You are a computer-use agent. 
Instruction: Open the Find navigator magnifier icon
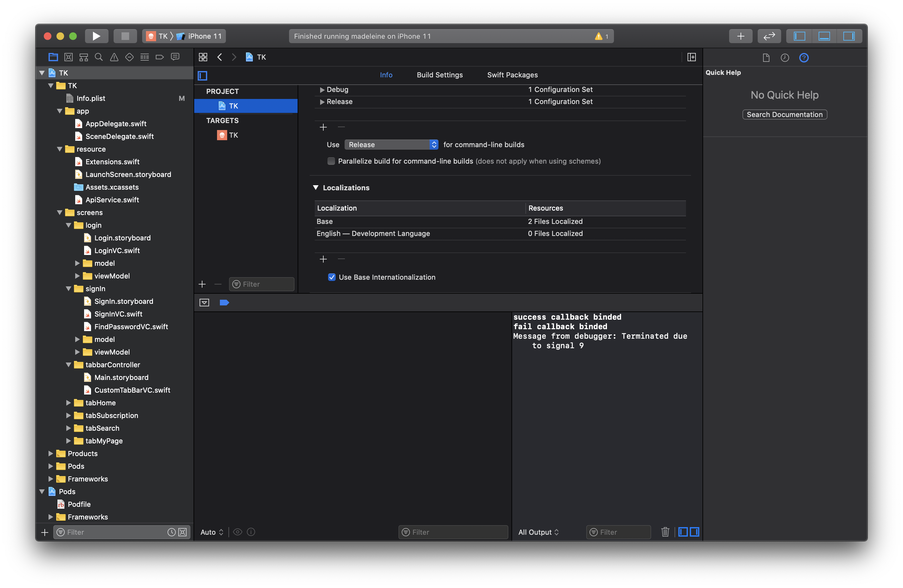click(99, 57)
